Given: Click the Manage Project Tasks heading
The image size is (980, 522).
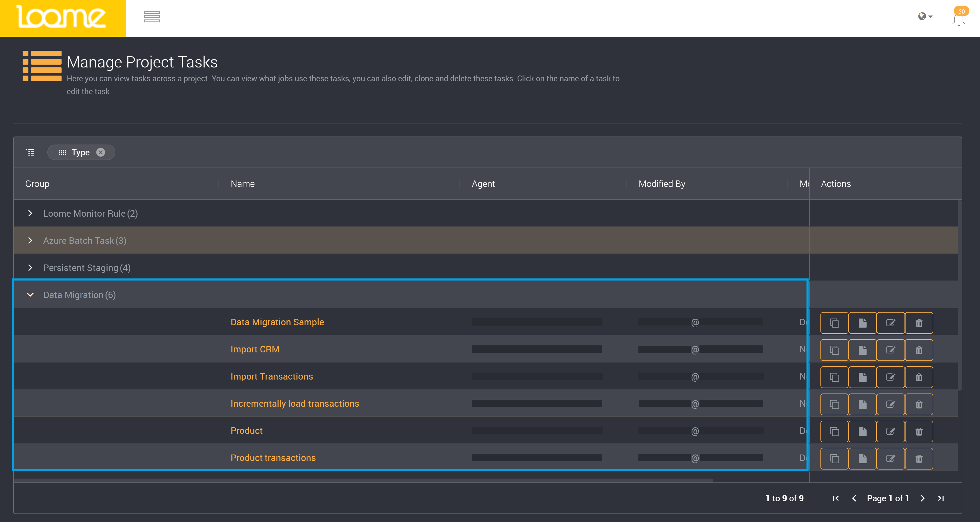Looking at the screenshot, I should pyautogui.click(x=142, y=62).
